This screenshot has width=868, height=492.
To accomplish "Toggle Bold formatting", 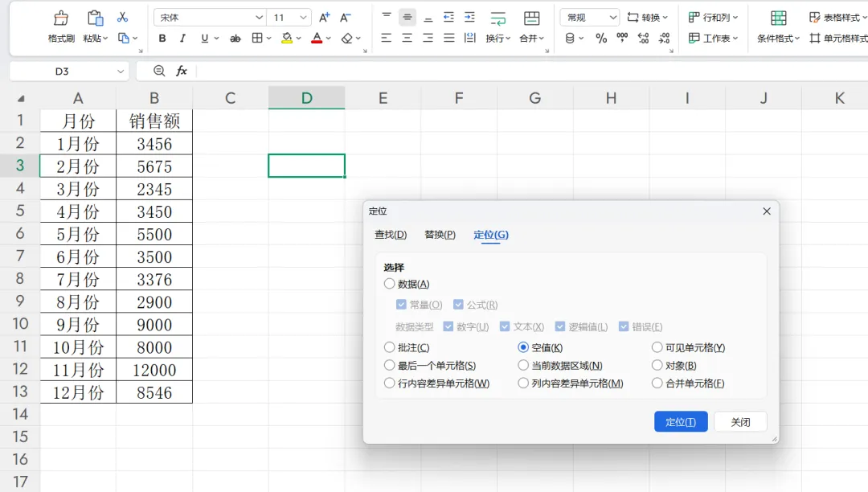I will click(162, 39).
